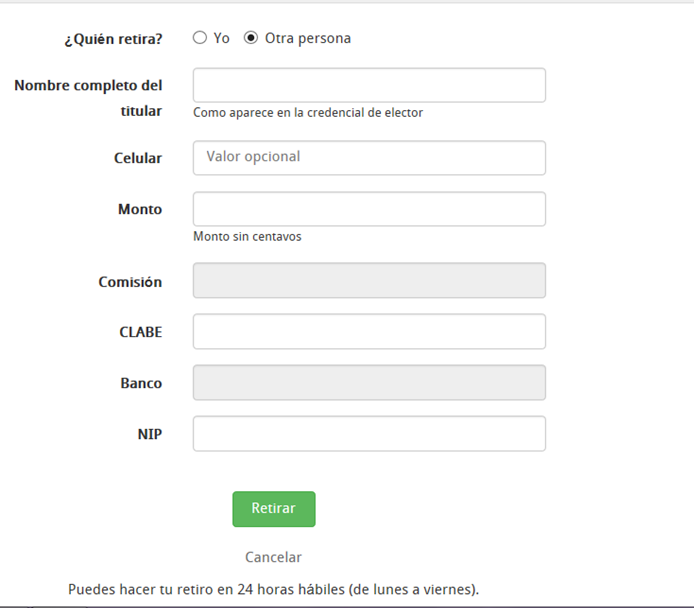Click the Cancelar link
The width and height of the screenshot is (694, 608).
tap(274, 557)
